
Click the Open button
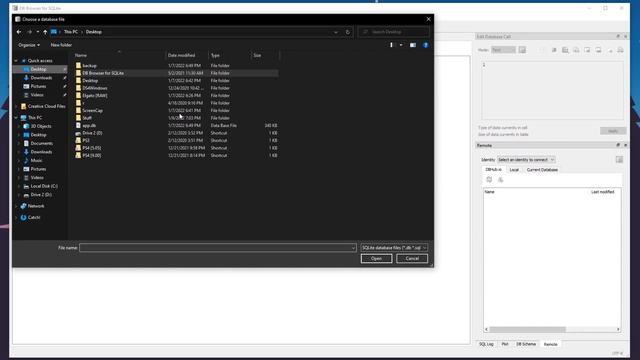[376, 258]
